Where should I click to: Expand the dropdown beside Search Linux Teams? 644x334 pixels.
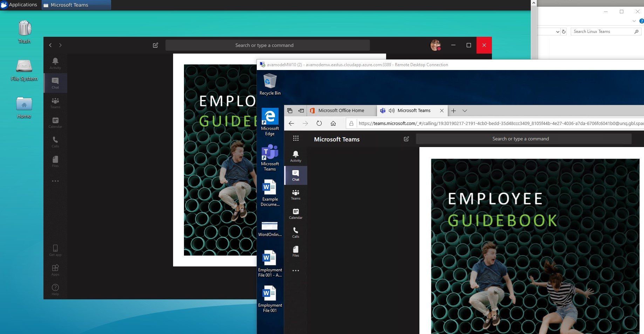coord(557,32)
